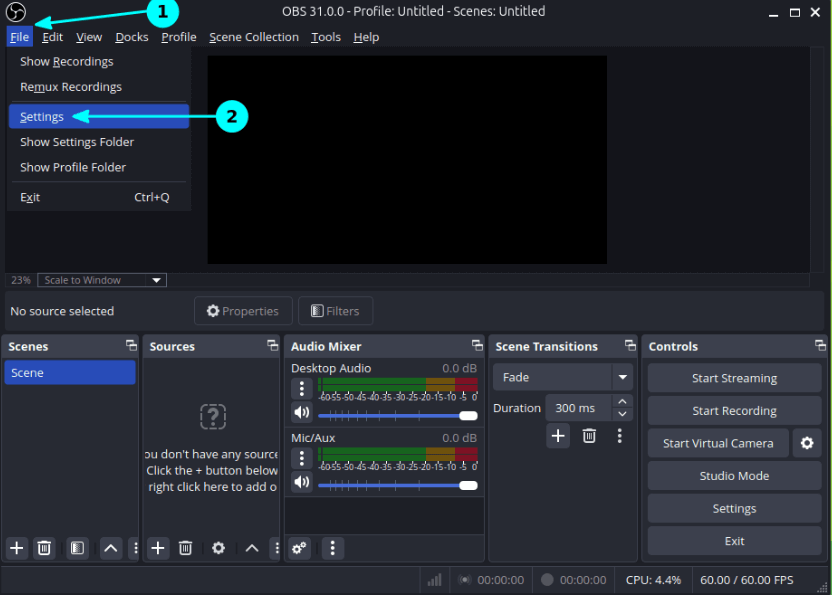
Task: Click the File menu title
Action: coord(20,37)
